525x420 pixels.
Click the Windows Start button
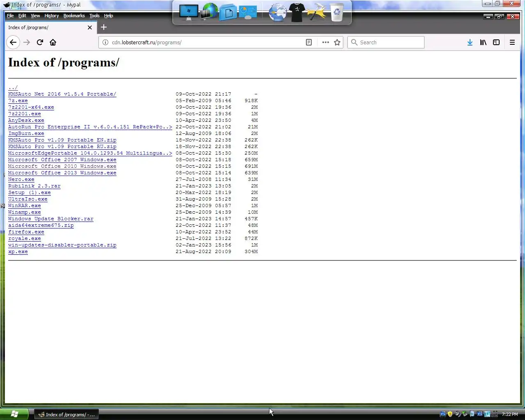[14, 414]
